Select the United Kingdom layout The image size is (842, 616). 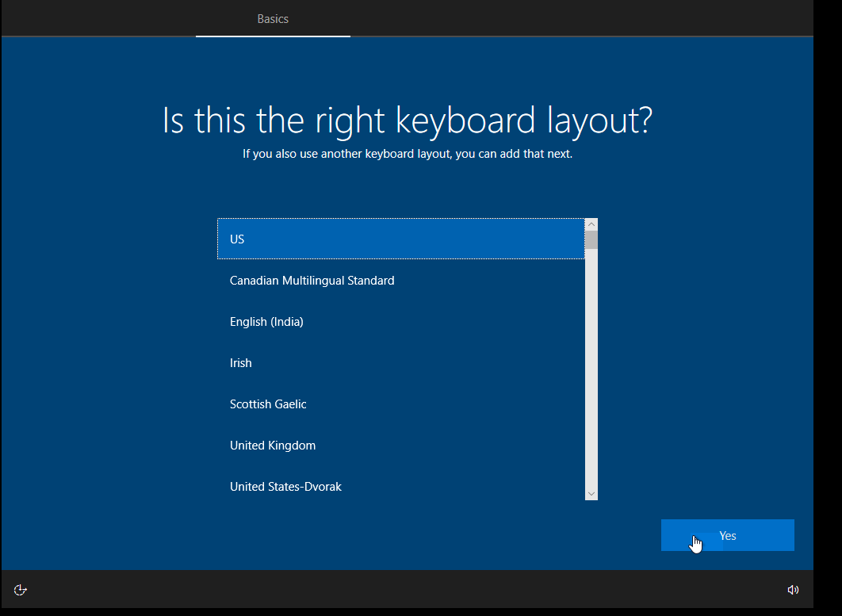tap(401, 446)
